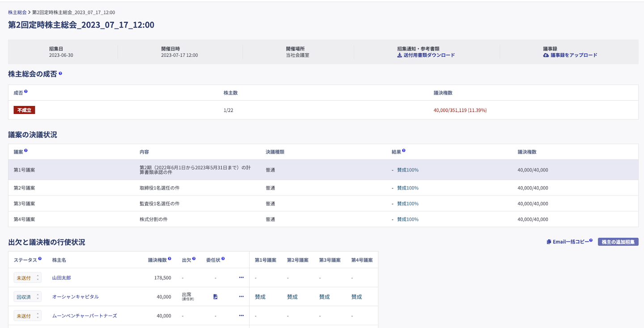Open the three-dot menu for 山田太郎
This screenshot has height=328, width=644.
[241, 278]
